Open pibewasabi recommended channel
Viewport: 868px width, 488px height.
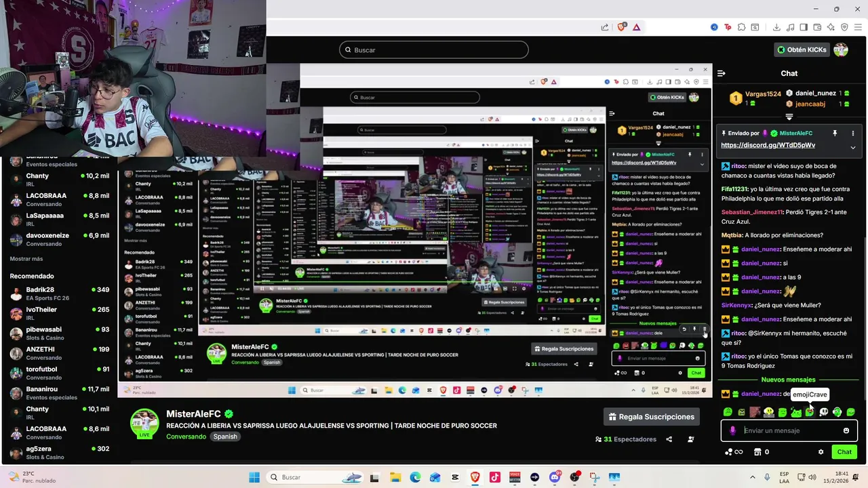59,333
